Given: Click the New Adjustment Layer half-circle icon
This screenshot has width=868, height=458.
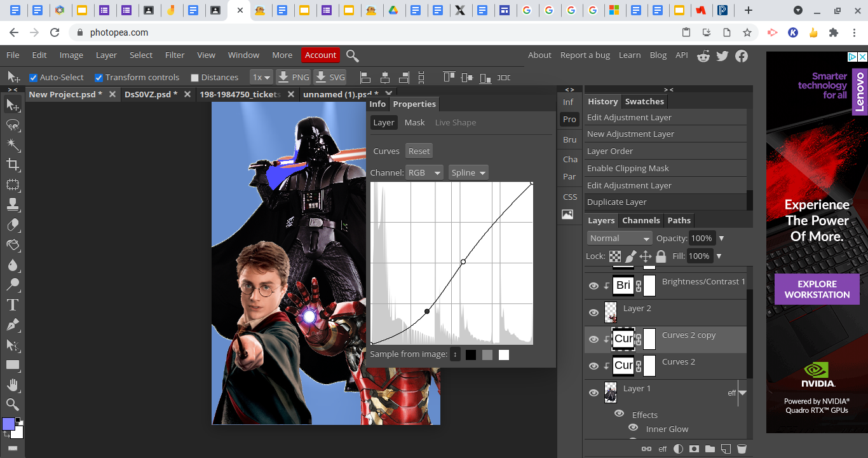Looking at the screenshot, I should (678, 448).
